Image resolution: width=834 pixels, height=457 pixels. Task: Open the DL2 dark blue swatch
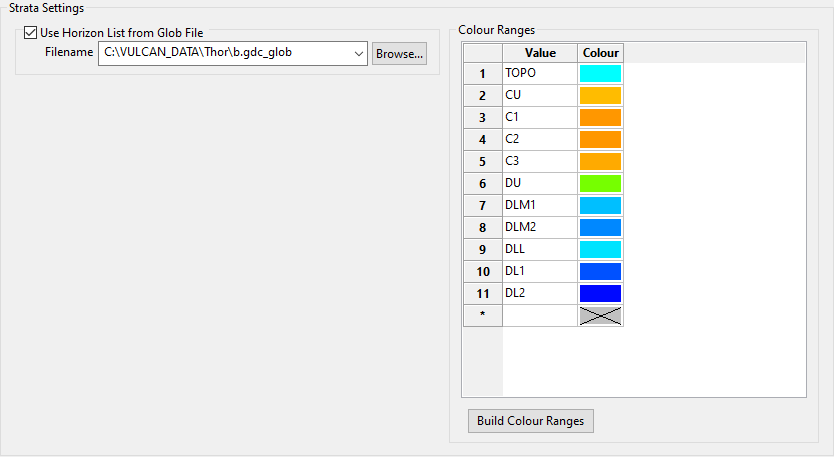(x=600, y=293)
